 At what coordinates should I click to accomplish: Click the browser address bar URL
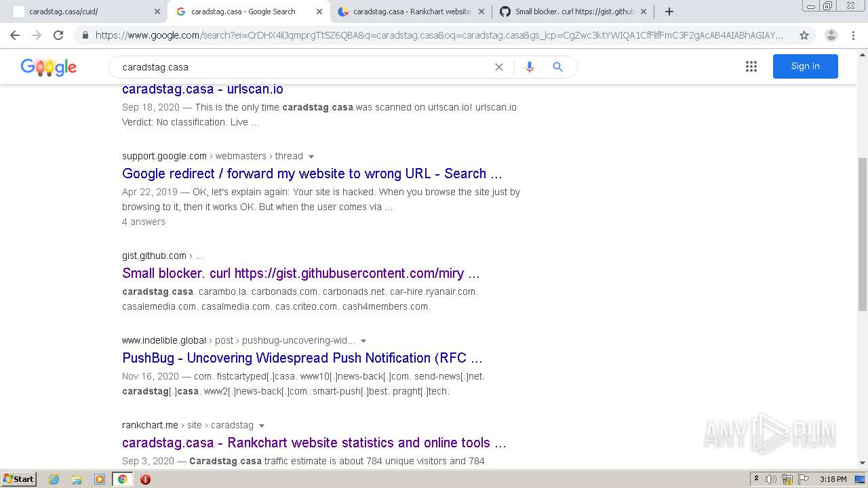coord(439,35)
